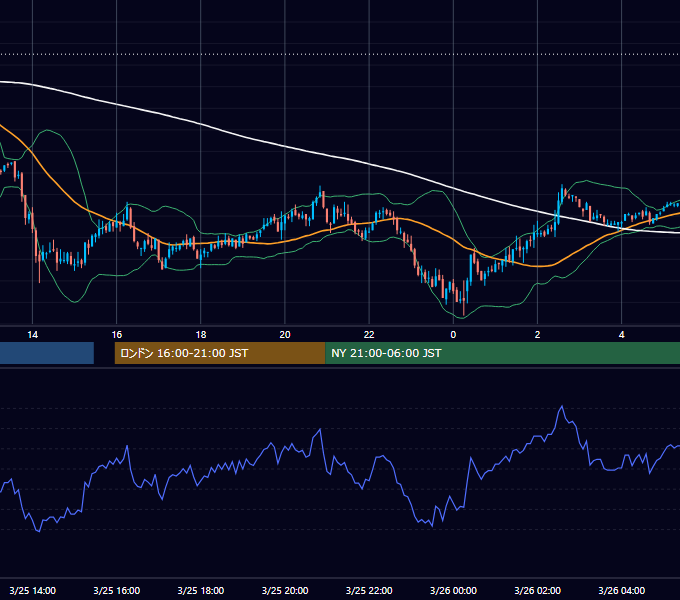
Task: Click the 3/25 20:00 date label
Action: [x=285, y=590]
